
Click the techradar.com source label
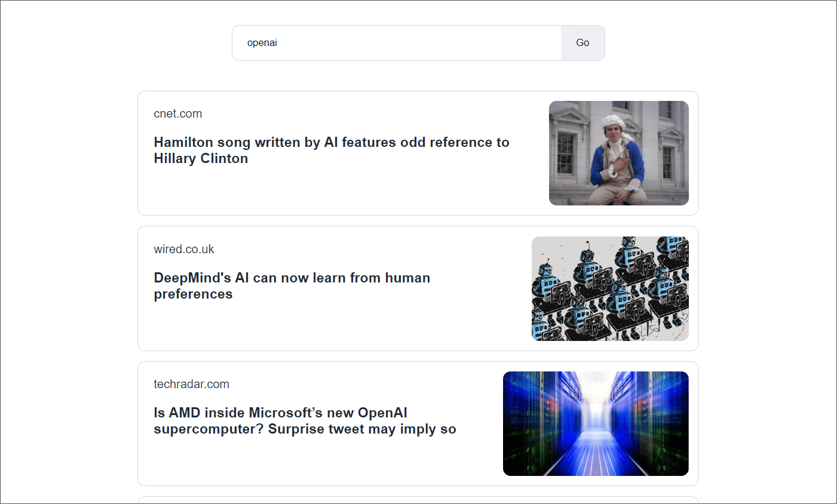point(192,384)
